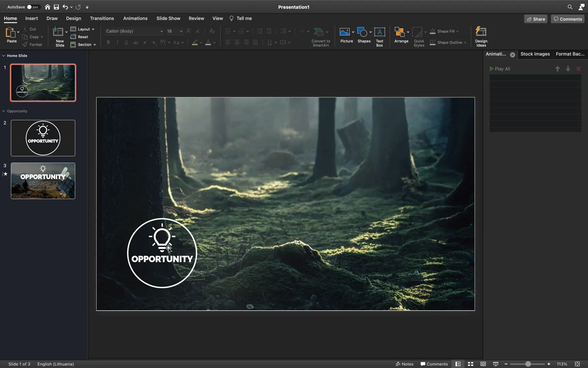The width and height of the screenshot is (588, 368).
Task: Open the Insert ribbon tab
Action: coord(31,18)
